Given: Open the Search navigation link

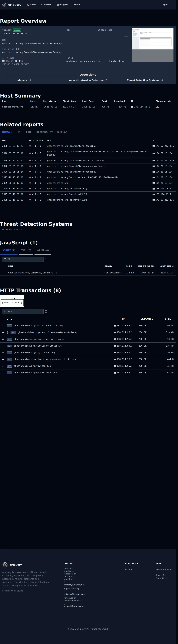Looking at the screenshot, I should pyautogui.click(x=46, y=5).
